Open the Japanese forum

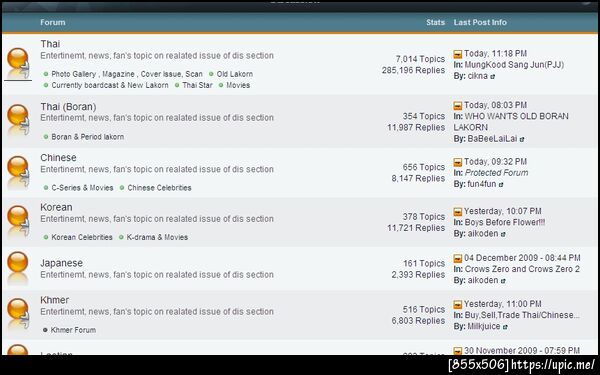coord(61,263)
